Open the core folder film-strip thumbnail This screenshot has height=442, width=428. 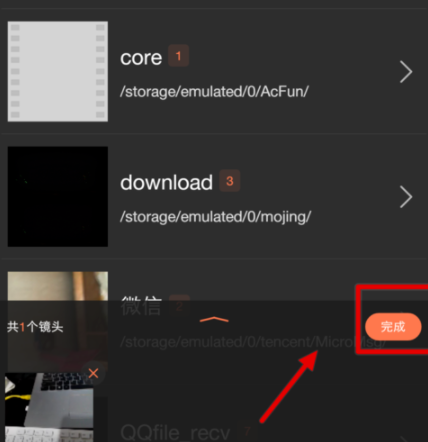[x=58, y=71]
